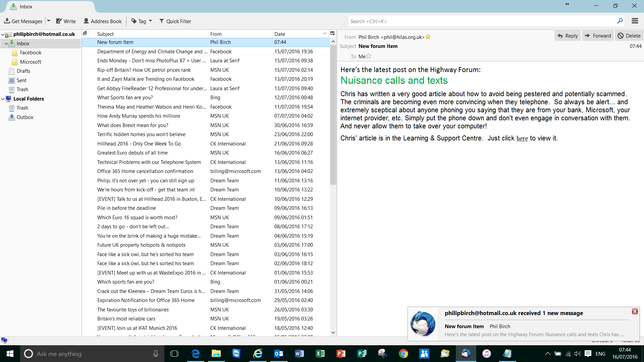Open the Thunderbird hamburger menu
Viewport: 644px width, 362px height.
tap(635, 21)
